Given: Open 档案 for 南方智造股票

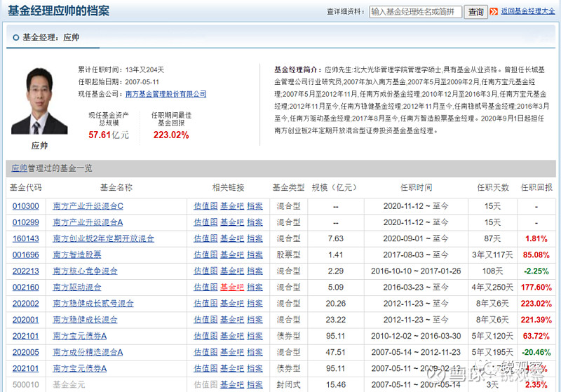Looking at the screenshot, I should pos(255,255).
